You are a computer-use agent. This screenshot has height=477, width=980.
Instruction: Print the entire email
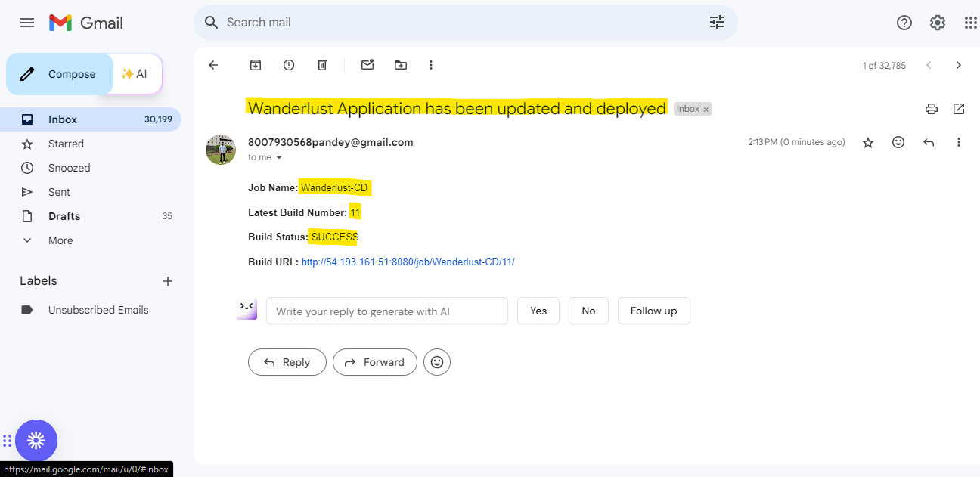pyautogui.click(x=932, y=109)
